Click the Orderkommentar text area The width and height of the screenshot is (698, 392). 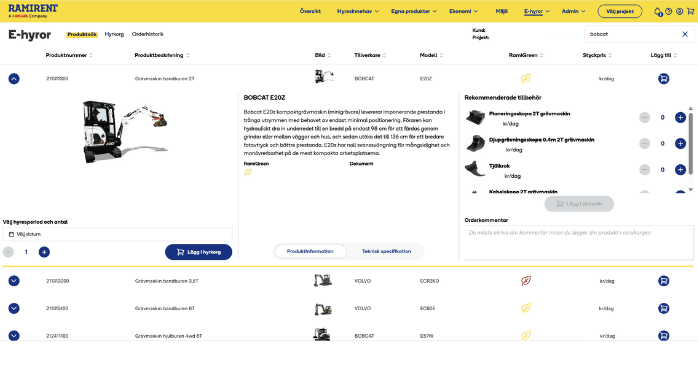pyautogui.click(x=579, y=243)
